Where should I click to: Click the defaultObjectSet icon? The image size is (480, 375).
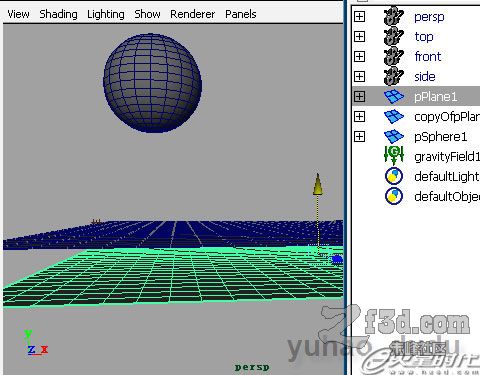tap(394, 196)
